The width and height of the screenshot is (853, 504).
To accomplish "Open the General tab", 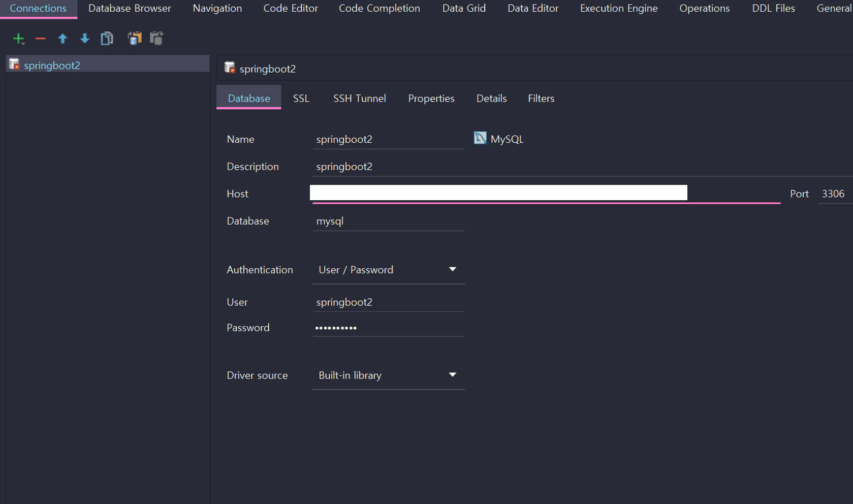I will click(x=833, y=9).
